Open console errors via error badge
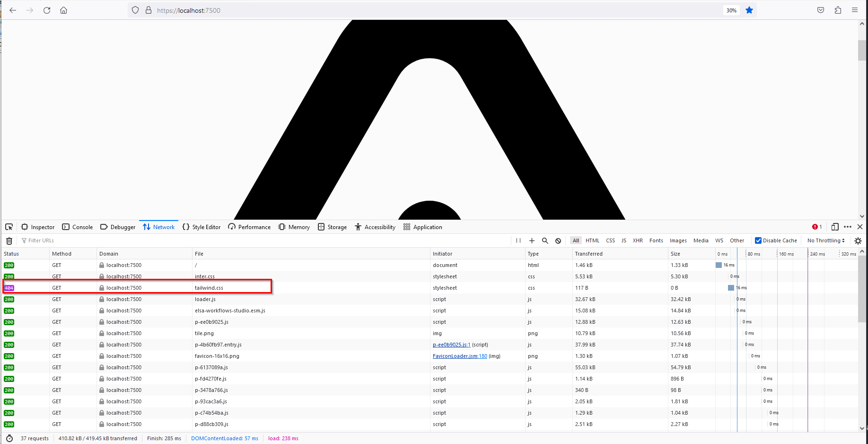This screenshot has height=444, width=868. coord(816,227)
